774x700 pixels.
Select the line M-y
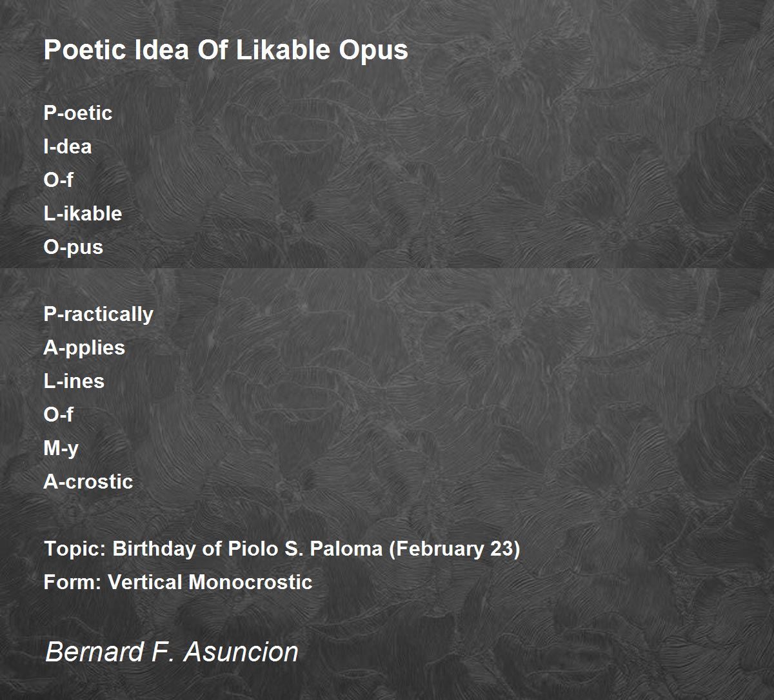[61, 448]
